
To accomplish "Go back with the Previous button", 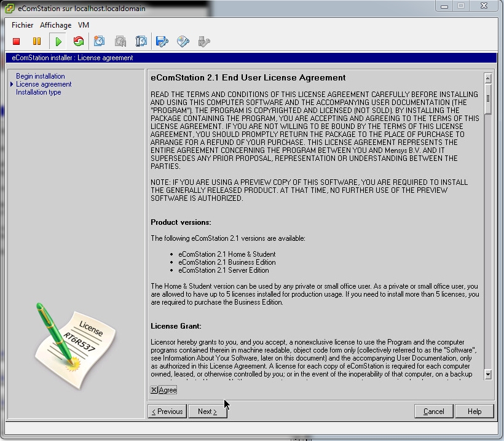I will (x=167, y=412).
